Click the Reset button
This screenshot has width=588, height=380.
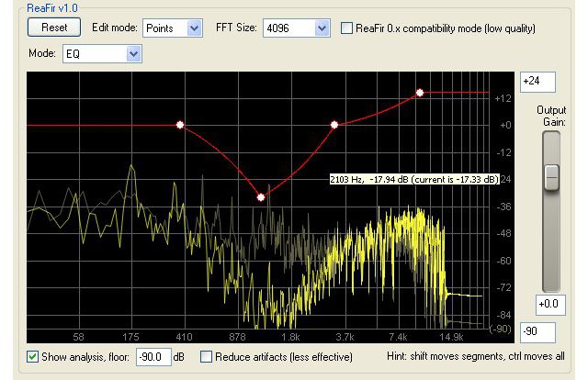tap(54, 28)
